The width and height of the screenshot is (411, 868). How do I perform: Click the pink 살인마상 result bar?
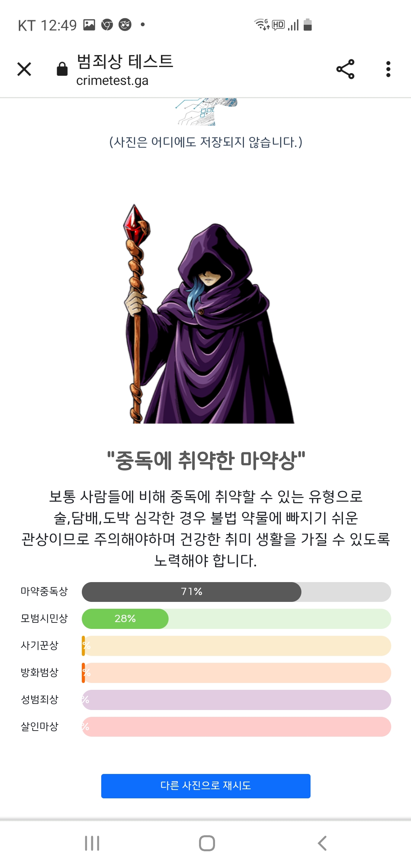coord(236,727)
